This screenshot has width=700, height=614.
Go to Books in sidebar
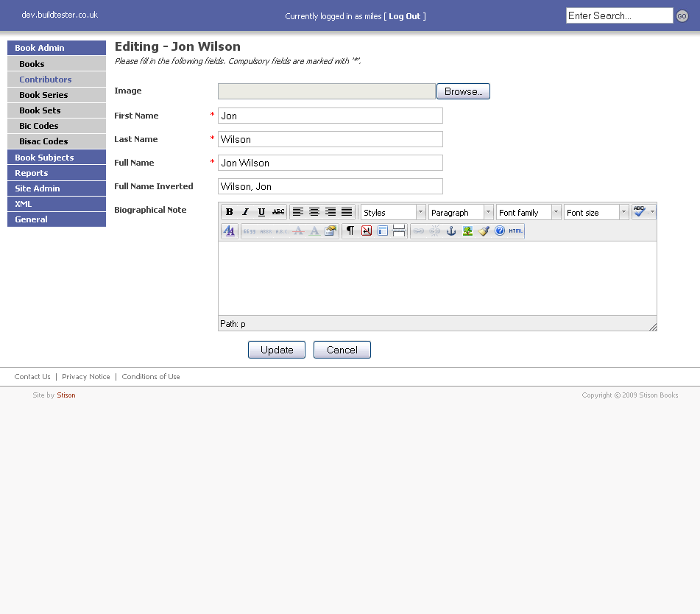(x=57, y=64)
